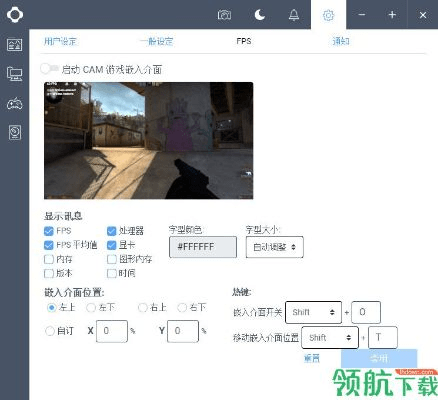Click the hotkey field containing T
This screenshot has width=438, height=400.
(x=383, y=338)
